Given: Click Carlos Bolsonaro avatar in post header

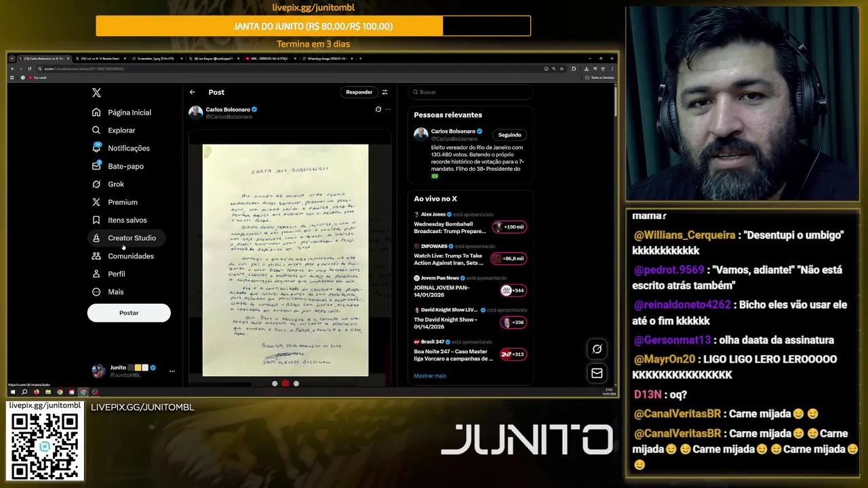Looking at the screenshot, I should (195, 113).
